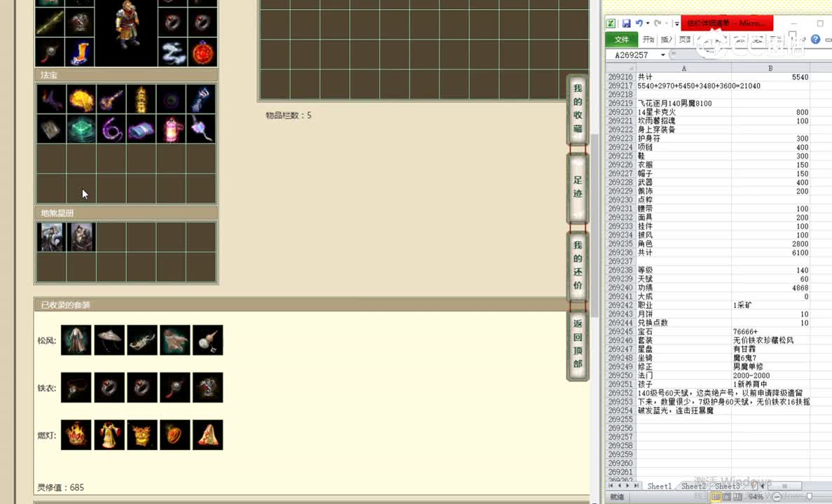Click the gourd icon in 松风 set
The image size is (832, 504).
[208, 340]
